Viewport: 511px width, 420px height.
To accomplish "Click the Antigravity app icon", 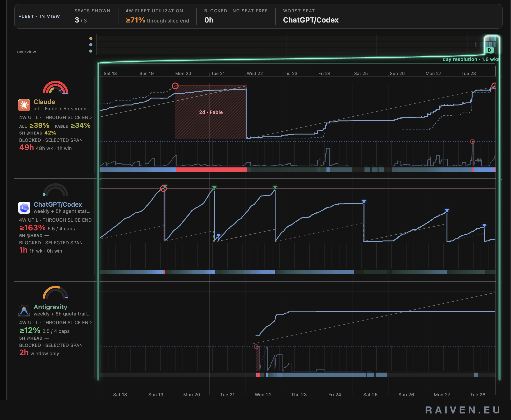I will pos(24,310).
